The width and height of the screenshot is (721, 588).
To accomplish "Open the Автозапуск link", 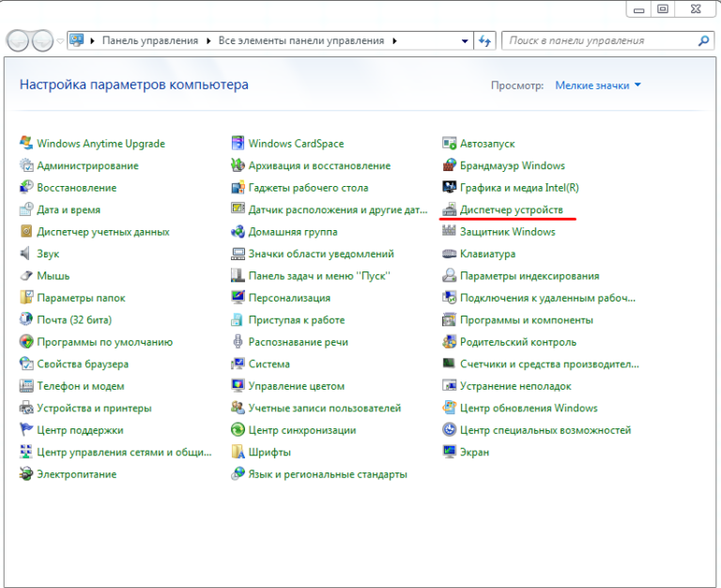I will (x=487, y=144).
